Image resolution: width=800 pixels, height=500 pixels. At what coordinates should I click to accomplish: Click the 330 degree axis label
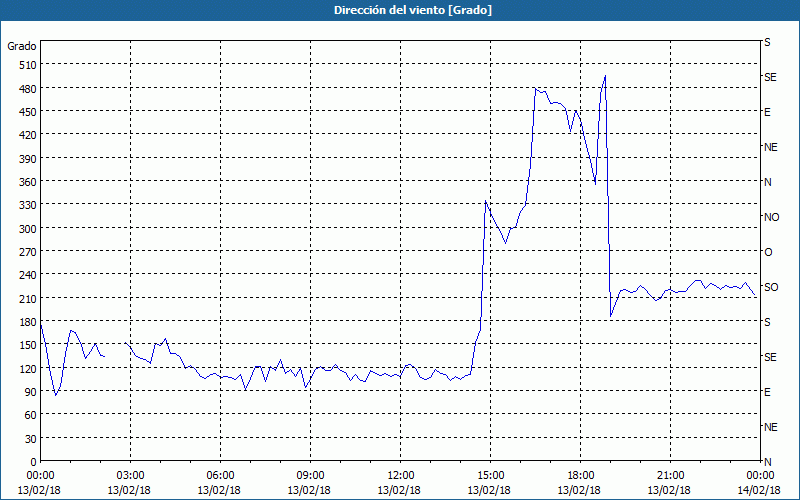click(x=28, y=205)
